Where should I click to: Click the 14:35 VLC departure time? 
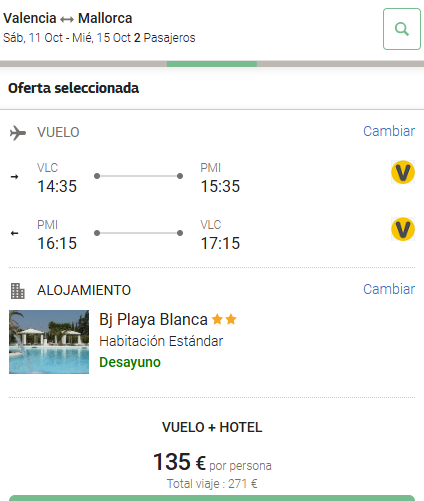[x=57, y=186]
